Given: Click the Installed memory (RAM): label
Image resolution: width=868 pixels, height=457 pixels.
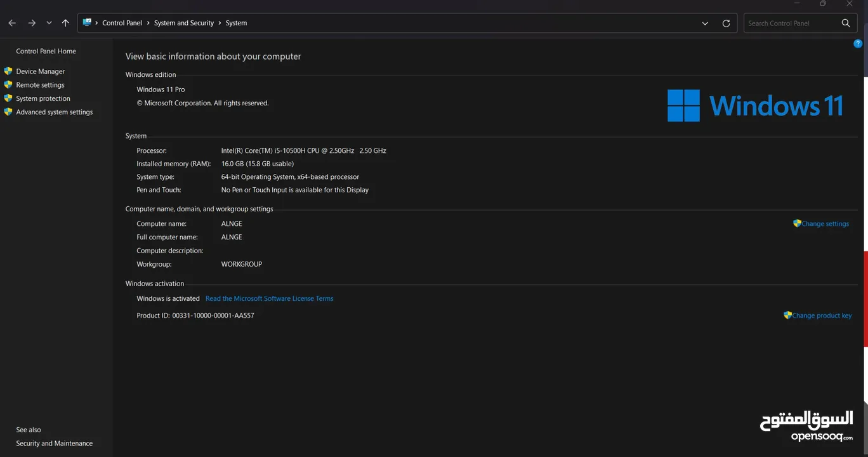Looking at the screenshot, I should point(173,164).
